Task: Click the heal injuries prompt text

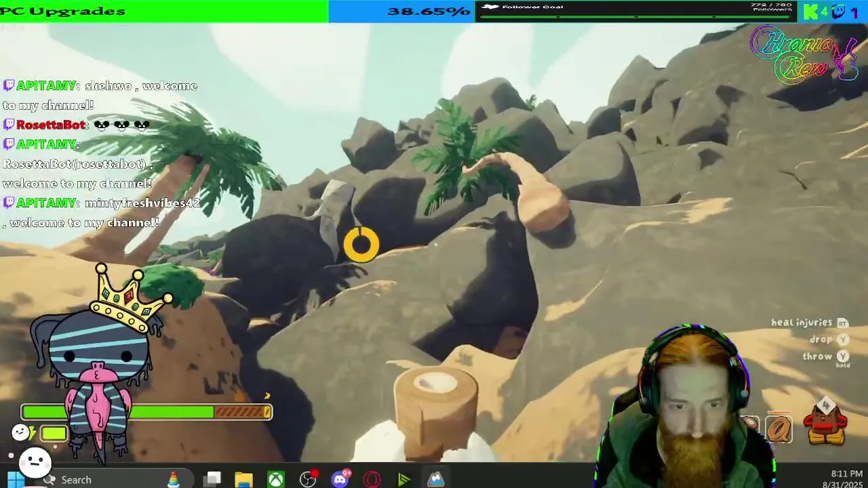Action: tap(802, 323)
